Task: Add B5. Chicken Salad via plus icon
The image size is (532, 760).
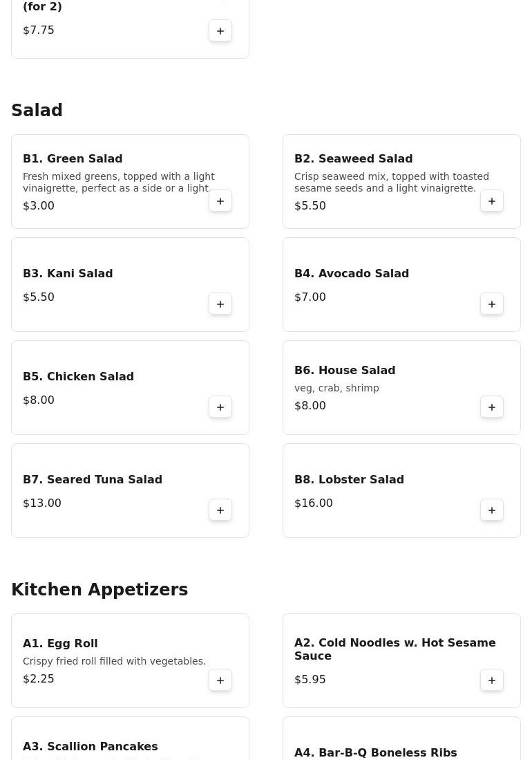Action: click(x=220, y=407)
